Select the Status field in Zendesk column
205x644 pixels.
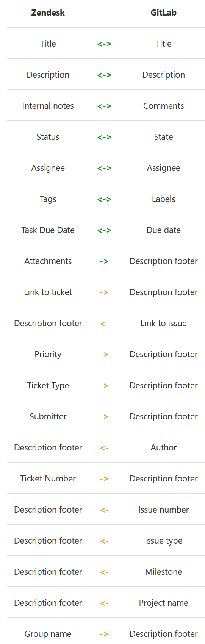[x=48, y=137]
